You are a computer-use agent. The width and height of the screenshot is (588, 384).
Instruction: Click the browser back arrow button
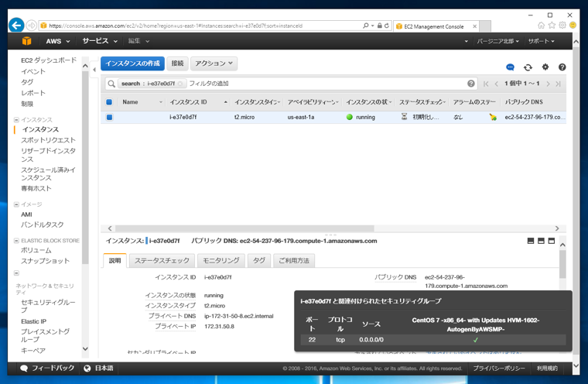(16, 26)
